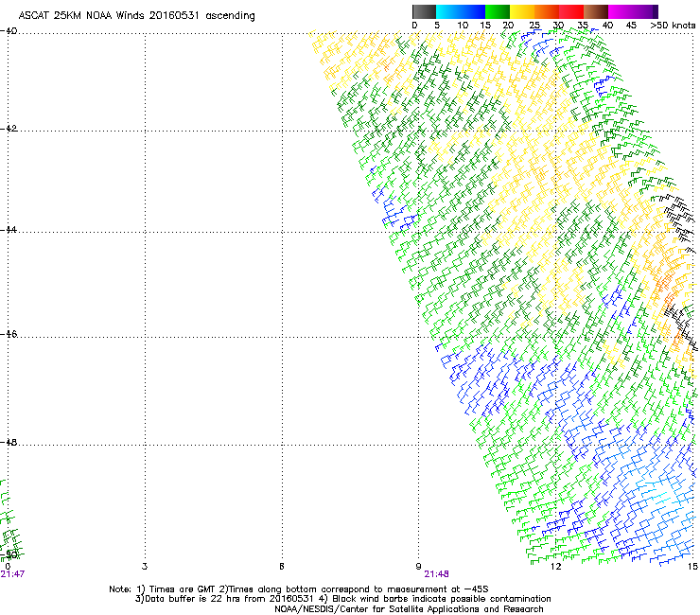Click the orange 25-30 knots legend segment
Image resolution: width=700 pixels, height=615 pixels.
click(547, 11)
